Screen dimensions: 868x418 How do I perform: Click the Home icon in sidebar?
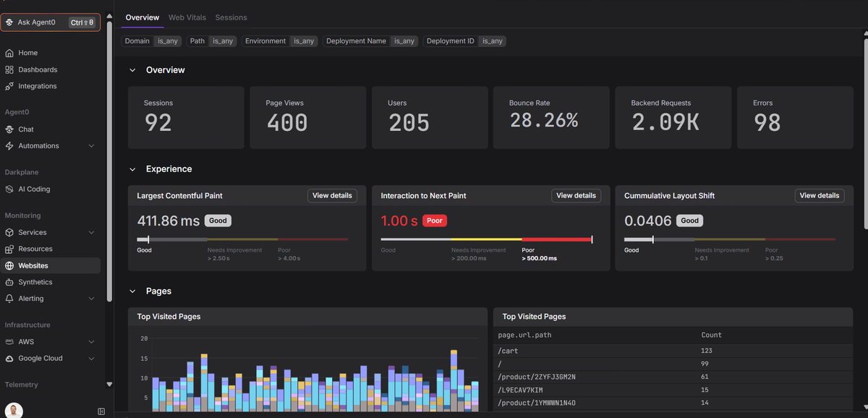pos(9,53)
